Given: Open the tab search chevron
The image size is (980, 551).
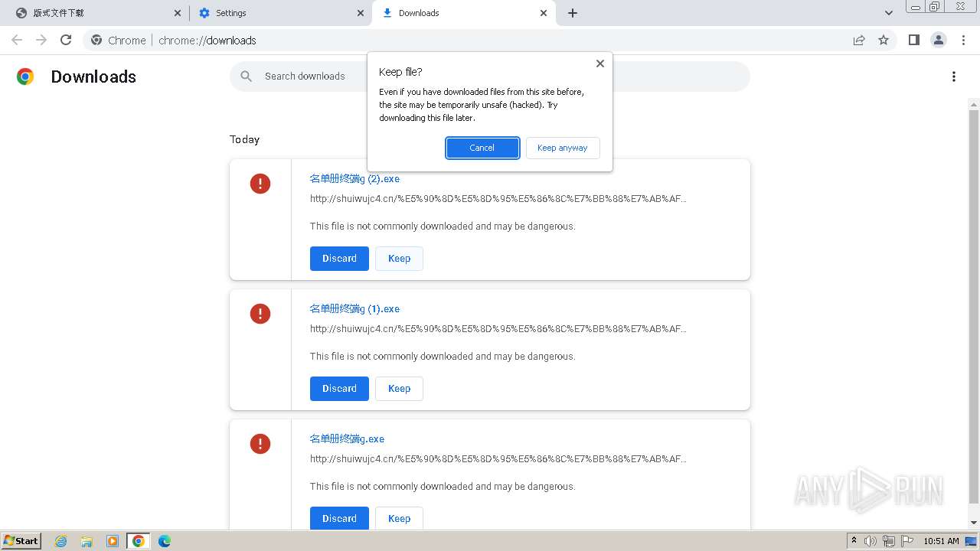Looking at the screenshot, I should [x=889, y=13].
